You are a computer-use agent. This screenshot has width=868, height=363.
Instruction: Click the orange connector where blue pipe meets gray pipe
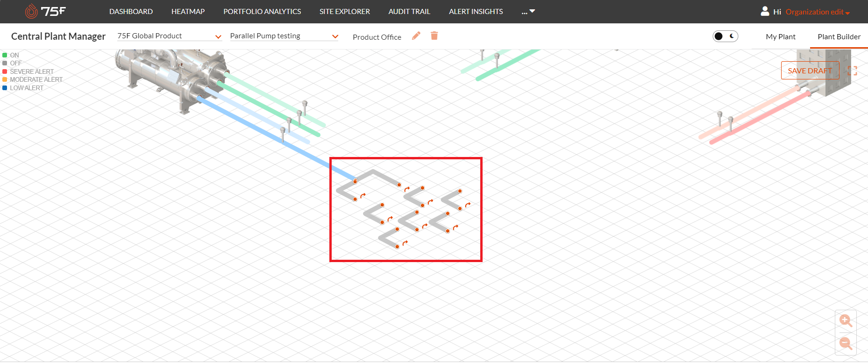[355, 181]
